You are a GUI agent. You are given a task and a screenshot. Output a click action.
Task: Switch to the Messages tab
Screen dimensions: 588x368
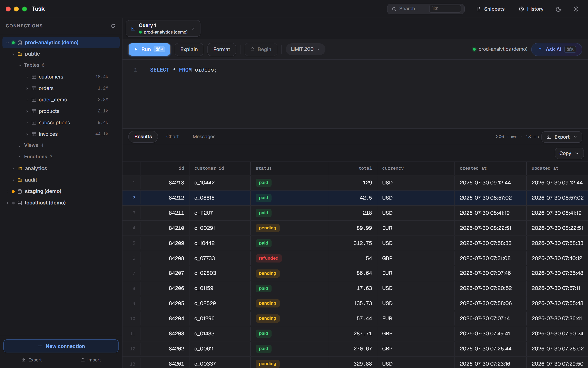[204, 137]
